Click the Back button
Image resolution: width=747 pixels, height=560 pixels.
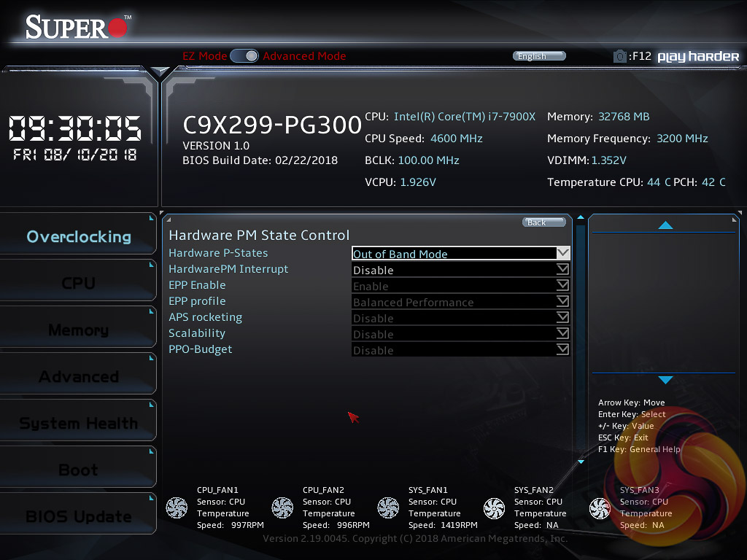(x=544, y=222)
